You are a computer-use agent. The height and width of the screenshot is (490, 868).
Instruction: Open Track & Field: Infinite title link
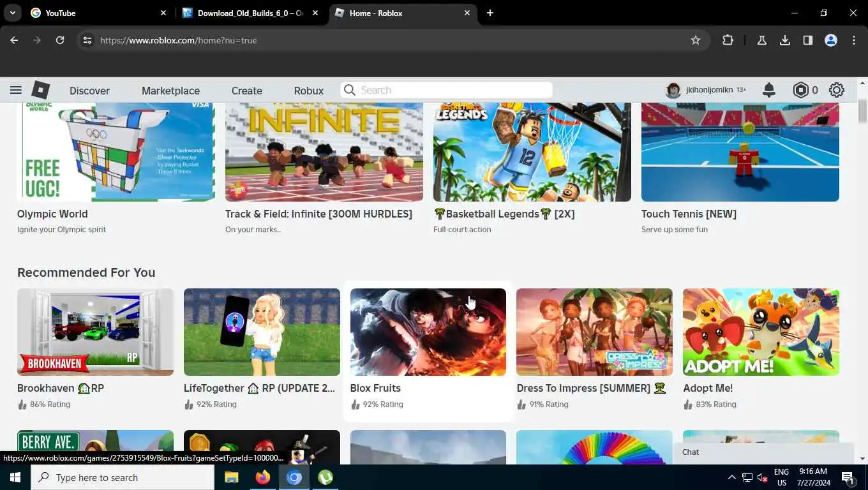(318, 214)
